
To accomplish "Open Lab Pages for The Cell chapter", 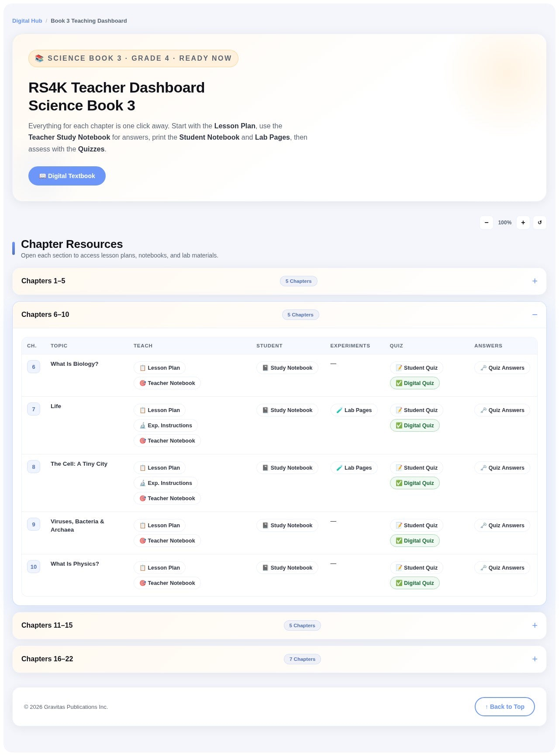I will point(354,468).
